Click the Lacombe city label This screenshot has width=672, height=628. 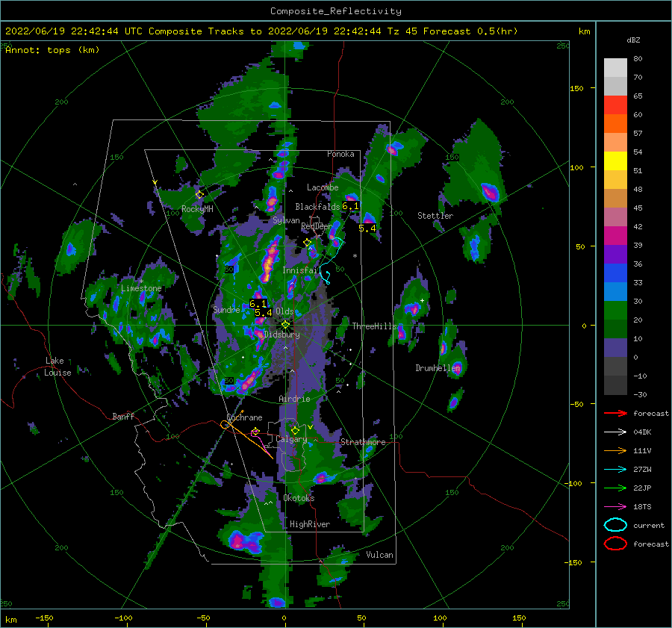[323, 187]
